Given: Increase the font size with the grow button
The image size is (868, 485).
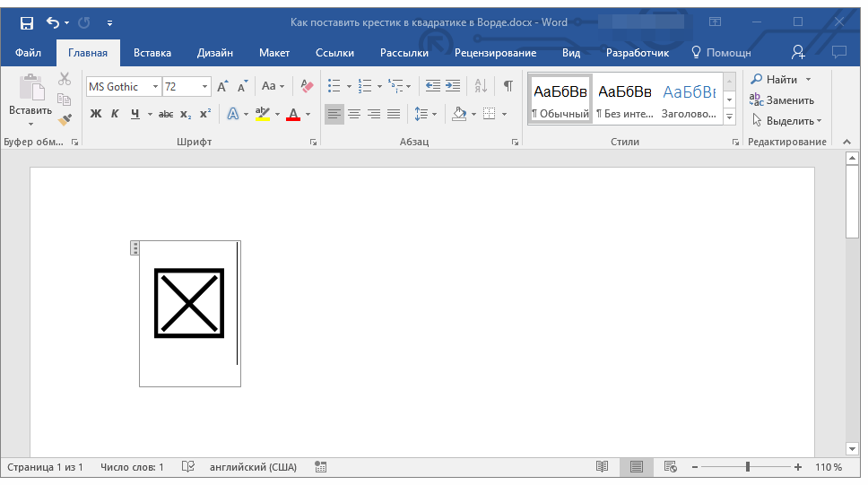Looking at the screenshot, I should click(x=222, y=86).
